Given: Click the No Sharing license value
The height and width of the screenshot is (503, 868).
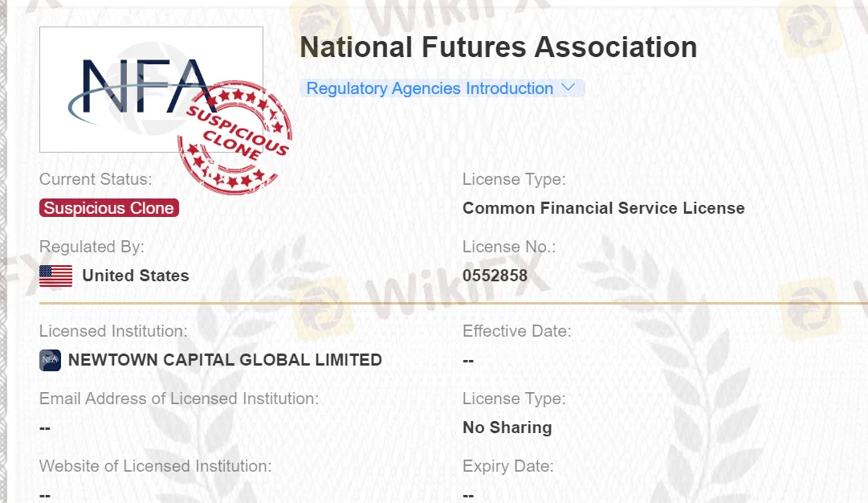Looking at the screenshot, I should pos(507,427).
